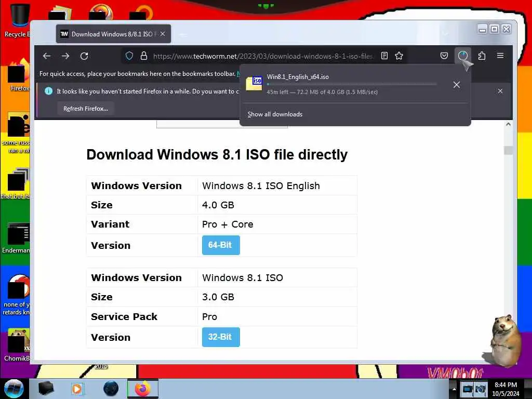This screenshot has height=399, width=532.
Task: Click the download progress bar
Action: 352,84
